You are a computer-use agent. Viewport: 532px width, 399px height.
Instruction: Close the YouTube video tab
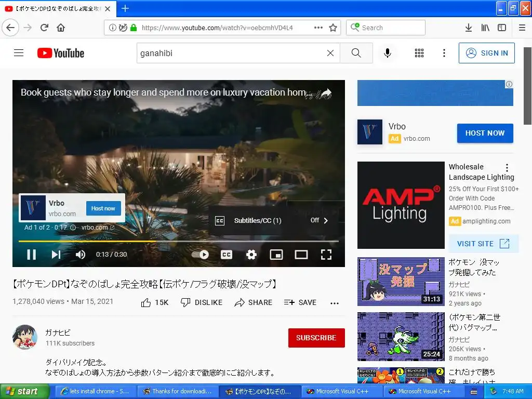click(108, 9)
